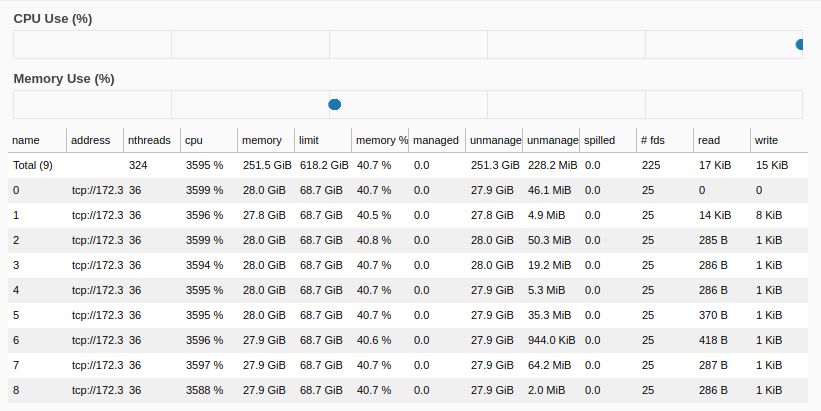Sort by the managed column header
Viewport: 821px width, 411px height.
[435, 140]
